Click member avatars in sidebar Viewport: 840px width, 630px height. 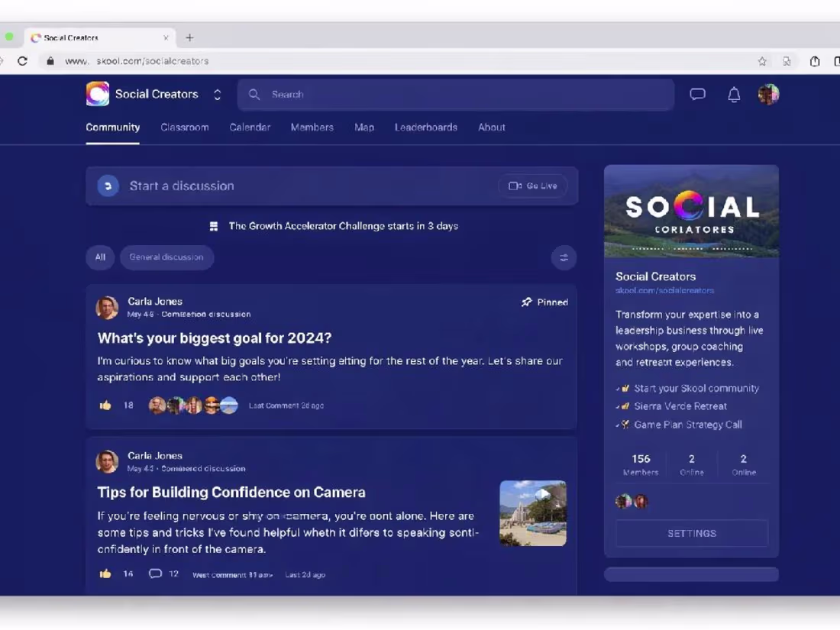click(x=632, y=502)
